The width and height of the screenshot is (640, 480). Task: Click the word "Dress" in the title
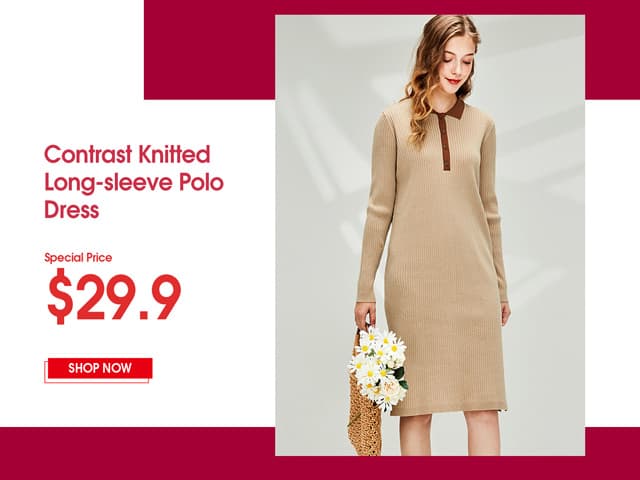pyautogui.click(x=71, y=210)
